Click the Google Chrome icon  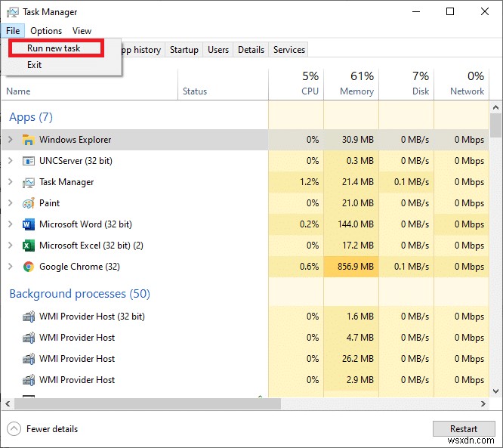click(x=28, y=267)
